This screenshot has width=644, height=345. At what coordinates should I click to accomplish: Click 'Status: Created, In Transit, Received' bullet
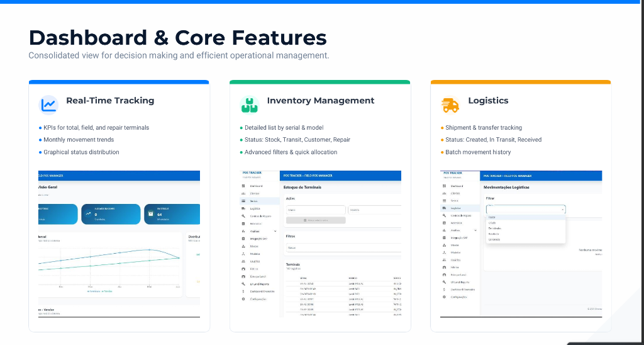pyautogui.click(x=493, y=140)
